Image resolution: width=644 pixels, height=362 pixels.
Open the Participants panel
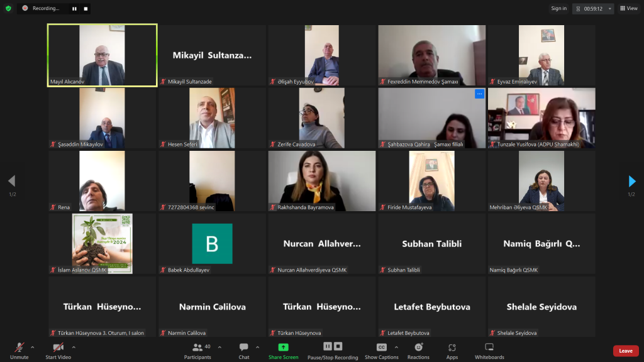tap(197, 351)
